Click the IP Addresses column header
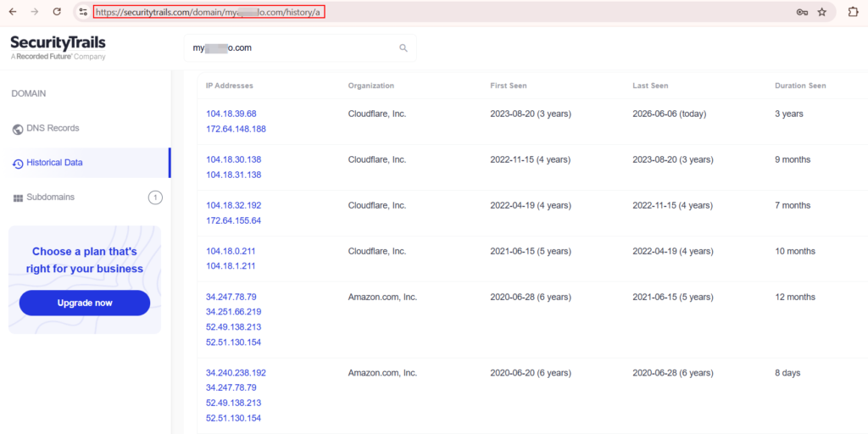This screenshot has height=434, width=868. (230, 86)
